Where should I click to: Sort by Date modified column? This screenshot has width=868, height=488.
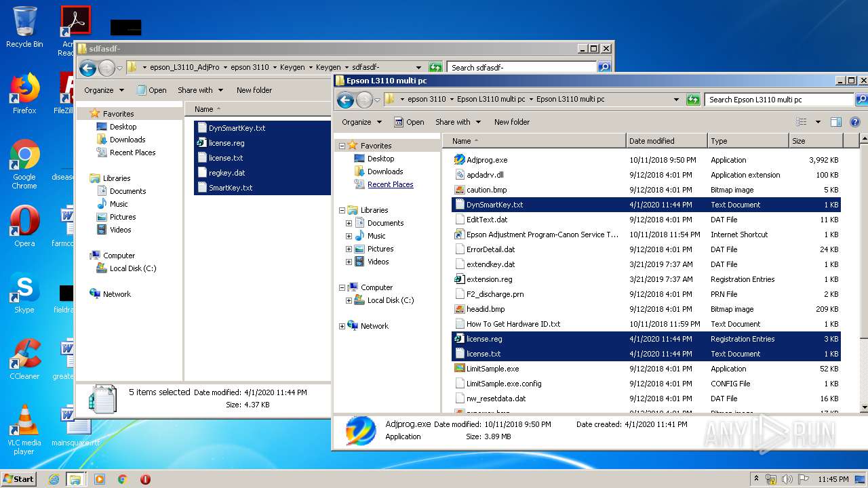pos(667,141)
